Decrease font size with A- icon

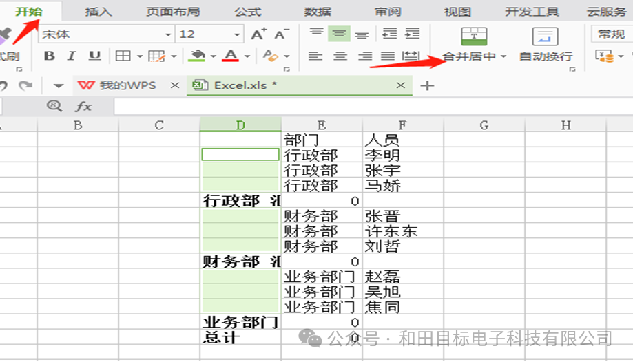282,34
